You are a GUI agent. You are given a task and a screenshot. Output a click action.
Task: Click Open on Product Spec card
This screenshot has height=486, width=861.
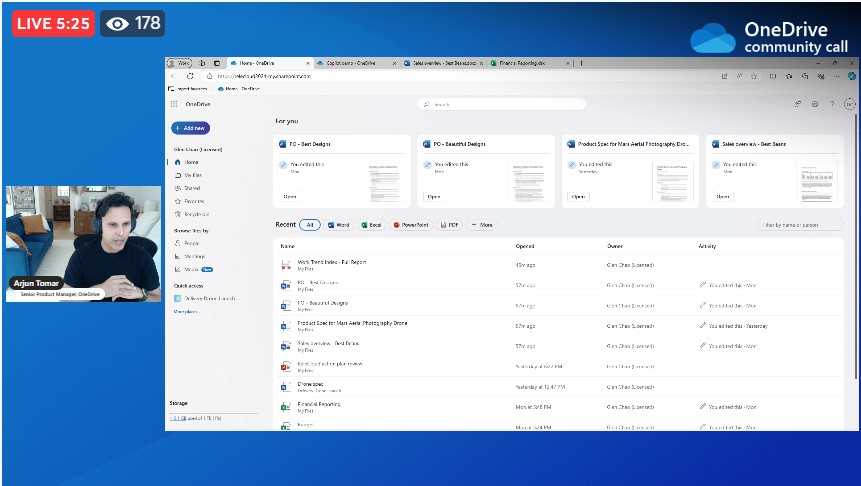pyautogui.click(x=578, y=197)
